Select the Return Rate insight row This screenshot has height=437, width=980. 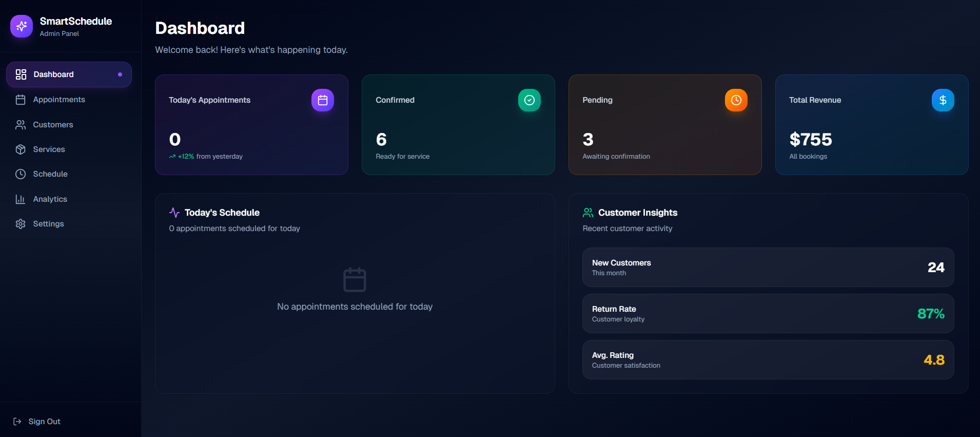coord(768,314)
